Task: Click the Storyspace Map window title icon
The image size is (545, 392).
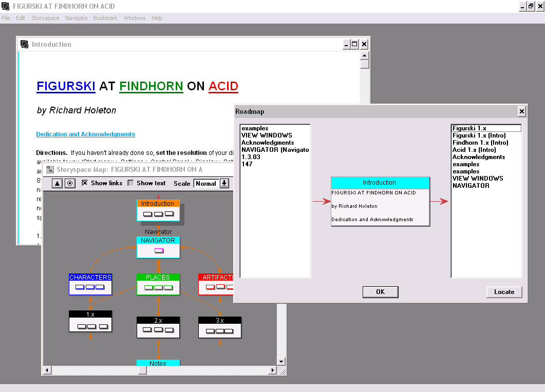Action: tap(50, 169)
